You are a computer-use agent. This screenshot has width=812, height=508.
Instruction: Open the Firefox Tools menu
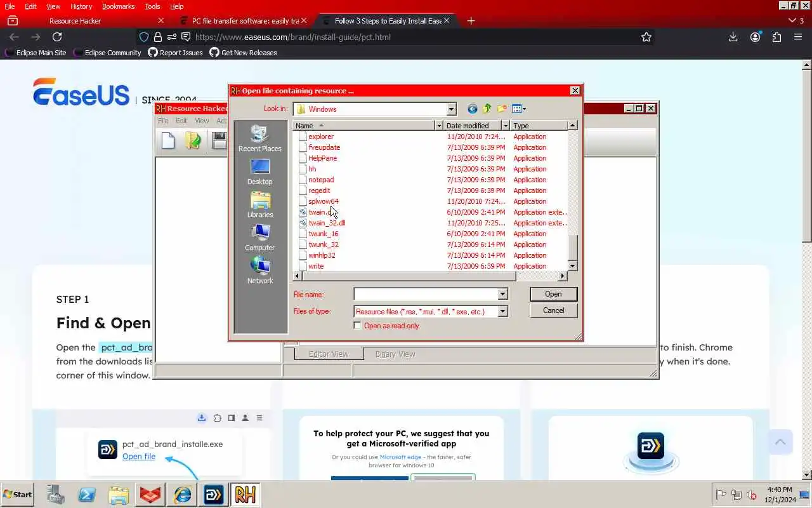(152, 6)
